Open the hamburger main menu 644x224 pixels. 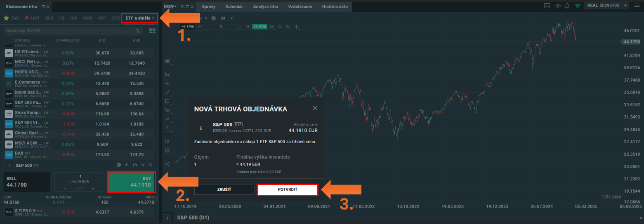pos(637,6)
